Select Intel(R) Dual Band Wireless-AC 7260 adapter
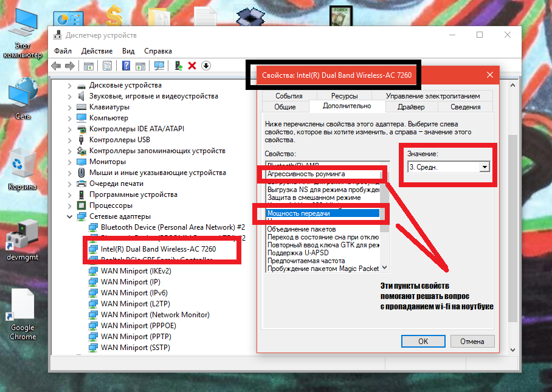Viewport: 552px width, 392px height. [x=159, y=249]
